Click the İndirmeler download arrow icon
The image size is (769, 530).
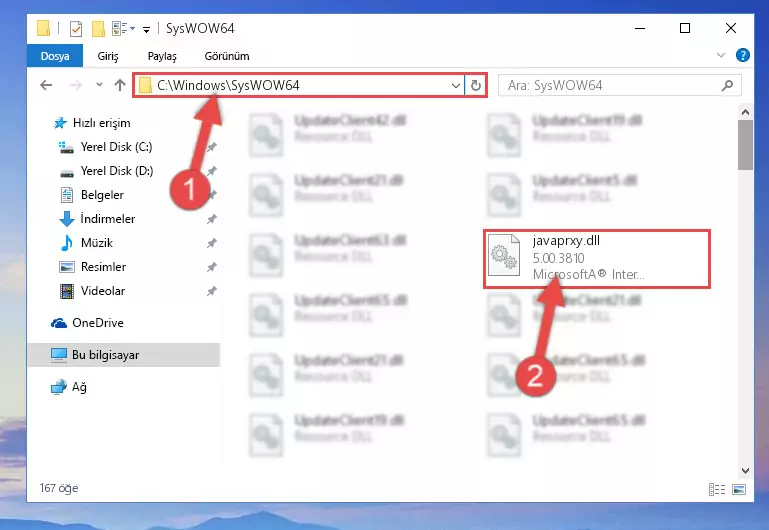(67, 219)
